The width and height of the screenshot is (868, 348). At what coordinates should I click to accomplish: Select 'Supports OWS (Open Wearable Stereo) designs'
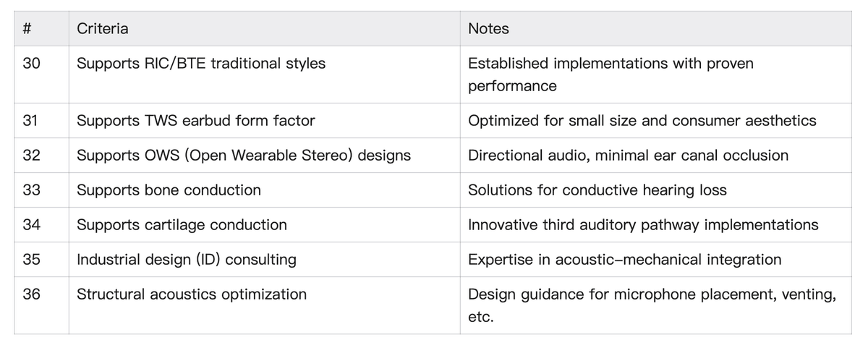[x=244, y=156]
